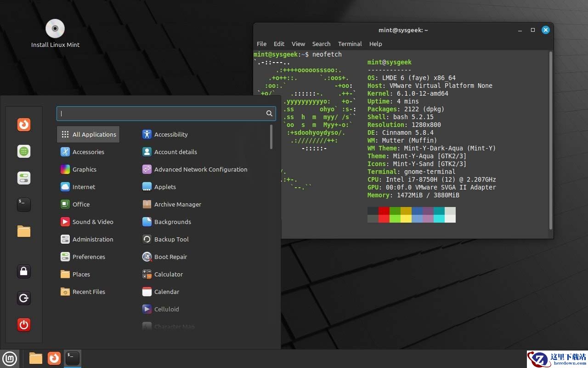The width and height of the screenshot is (588, 368).
Task: Click the "Shell: bash 5.2.15" line
Action: [401, 117]
